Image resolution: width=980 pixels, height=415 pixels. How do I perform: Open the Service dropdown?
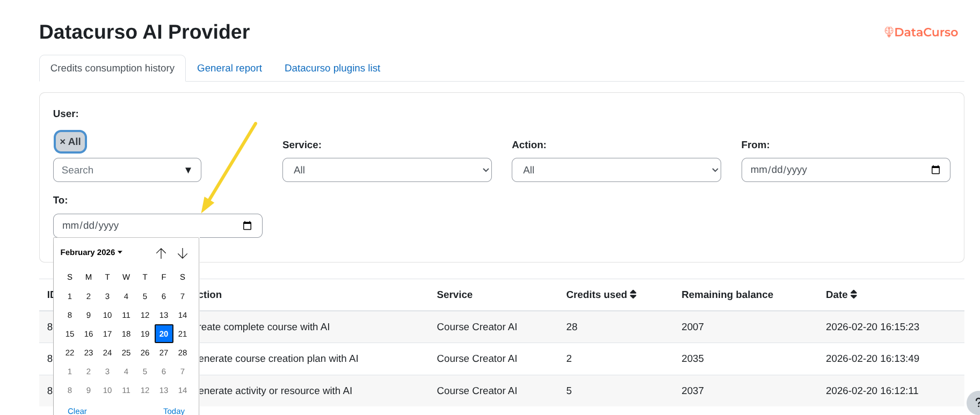[387, 170]
